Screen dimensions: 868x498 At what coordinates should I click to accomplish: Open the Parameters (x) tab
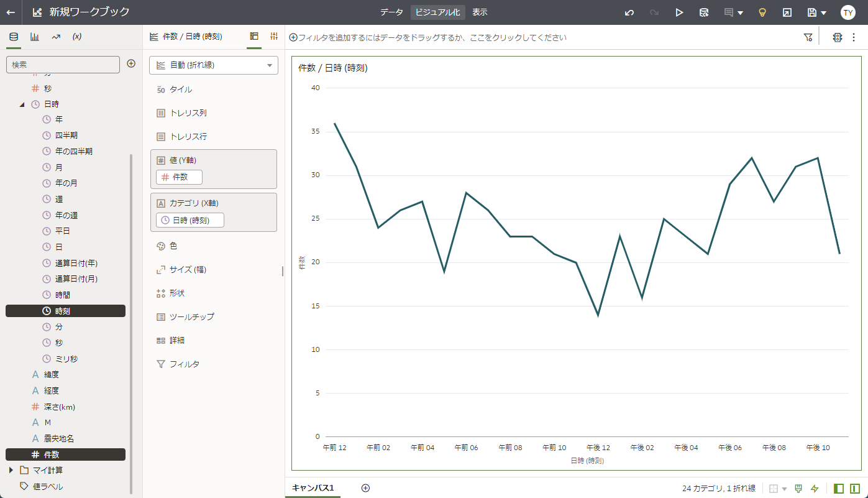[77, 37]
